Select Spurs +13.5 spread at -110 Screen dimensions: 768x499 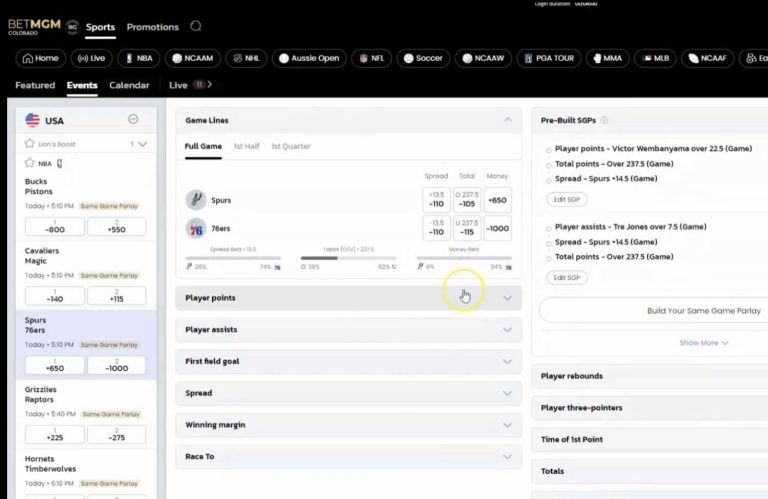pyautogui.click(x=436, y=200)
